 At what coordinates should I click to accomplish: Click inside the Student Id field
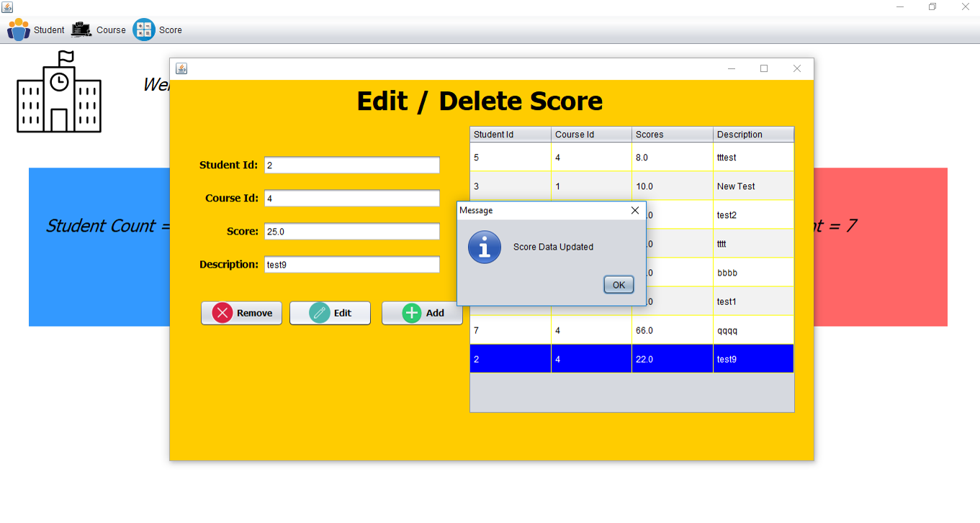point(351,165)
